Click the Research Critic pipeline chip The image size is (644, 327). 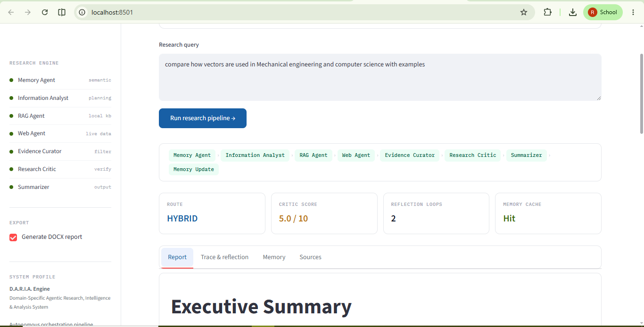473,155
